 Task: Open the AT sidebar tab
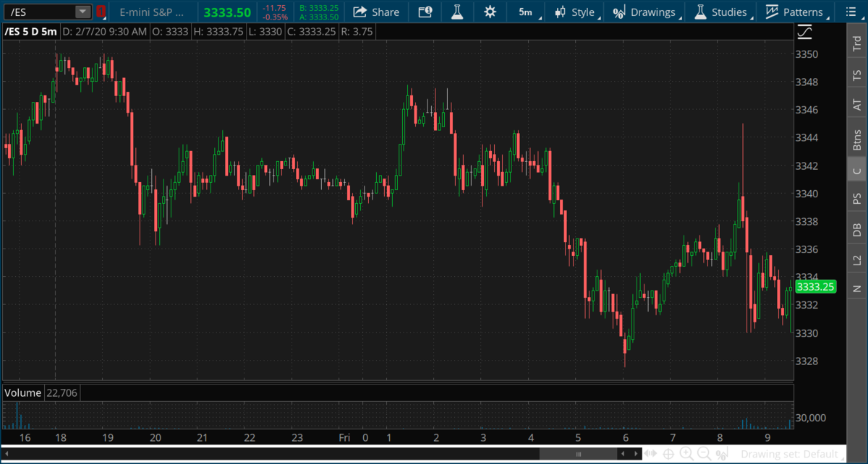[x=857, y=105]
